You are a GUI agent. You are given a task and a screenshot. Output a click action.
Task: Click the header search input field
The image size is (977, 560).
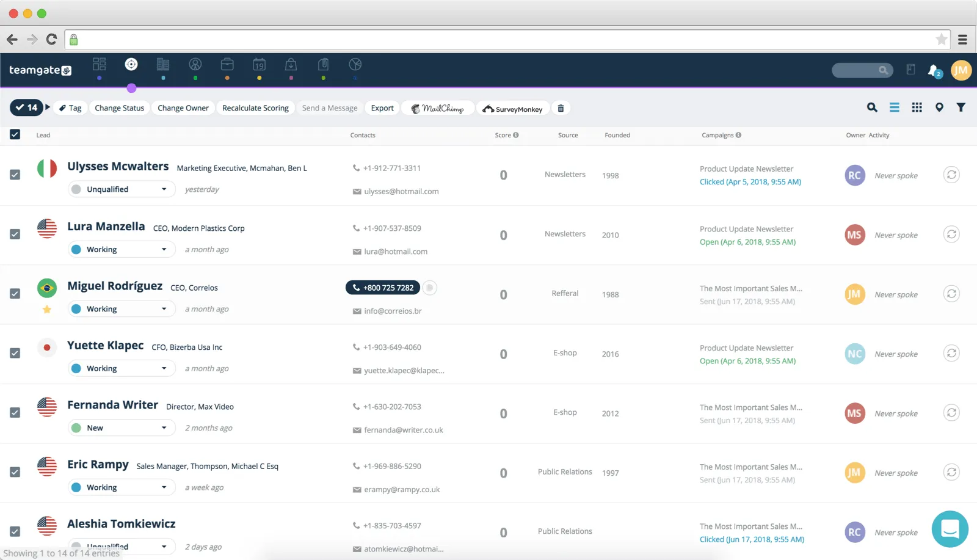(x=862, y=70)
